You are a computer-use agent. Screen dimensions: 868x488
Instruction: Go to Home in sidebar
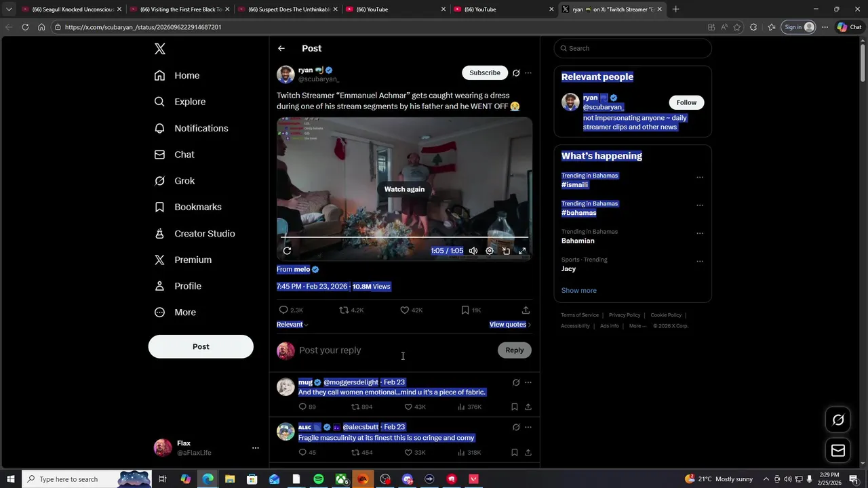coord(177,75)
